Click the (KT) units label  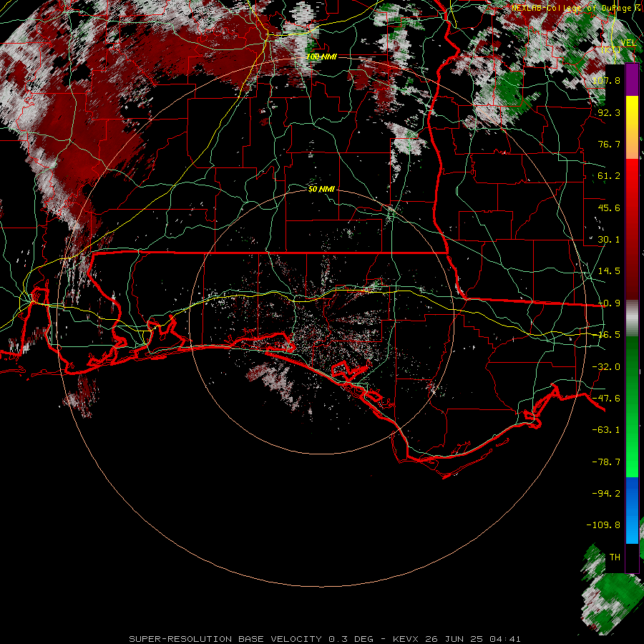coord(611,49)
